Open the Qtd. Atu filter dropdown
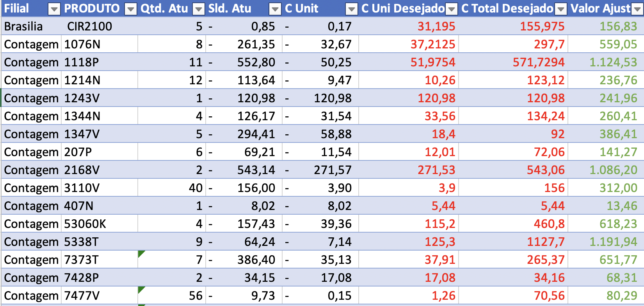Image resolution: width=644 pixels, height=306 pixels. click(199, 9)
